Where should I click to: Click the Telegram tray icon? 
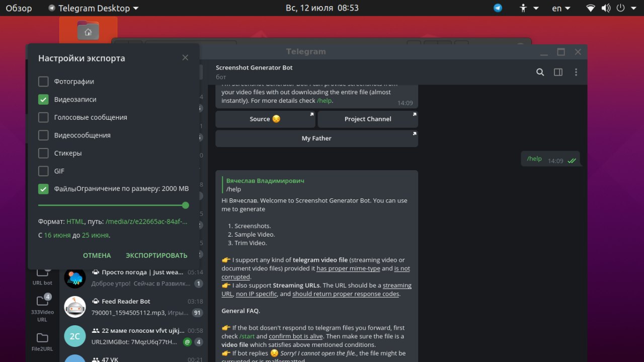coord(498,8)
